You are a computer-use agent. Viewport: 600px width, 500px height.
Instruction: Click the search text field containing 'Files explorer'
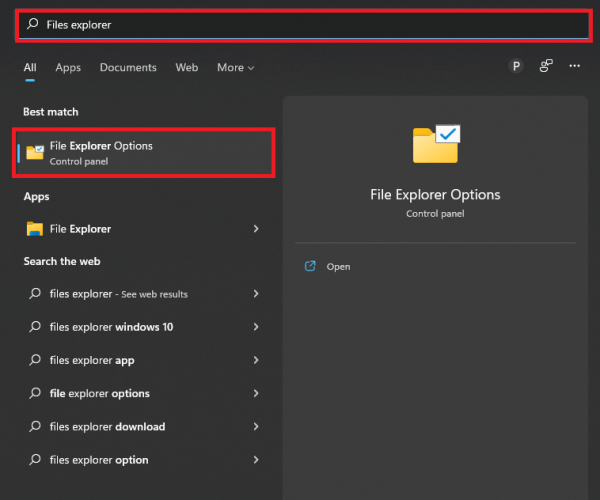pos(300,24)
